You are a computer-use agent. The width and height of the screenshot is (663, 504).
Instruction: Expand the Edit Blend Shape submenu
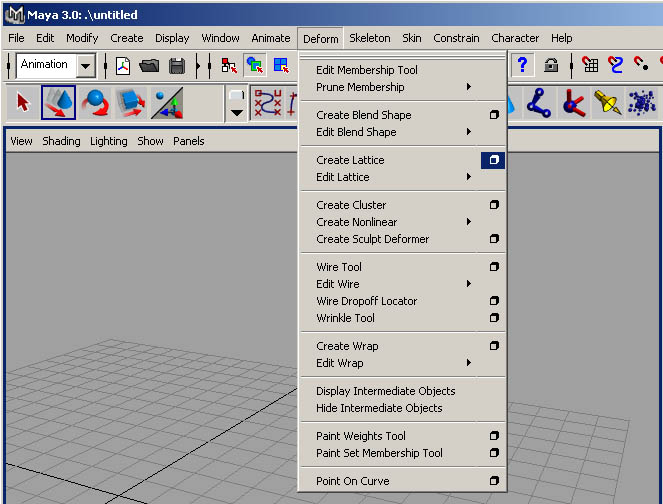pyautogui.click(x=468, y=131)
